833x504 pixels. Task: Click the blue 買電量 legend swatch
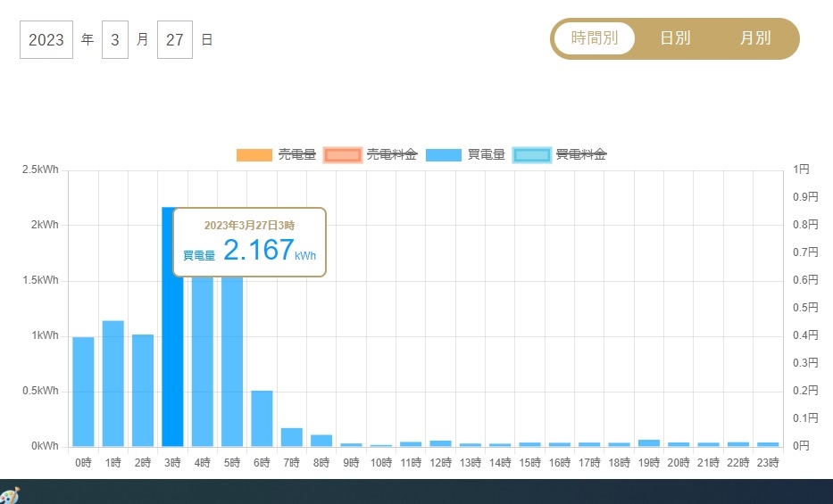444,155
